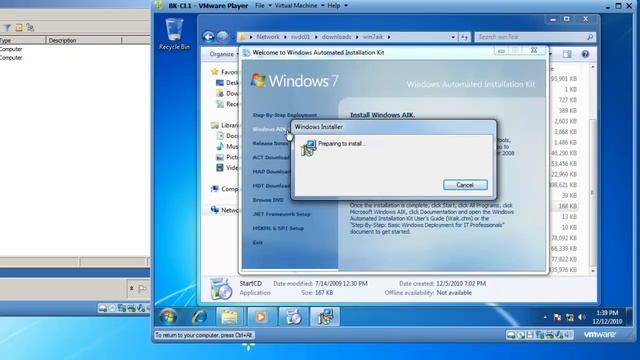The width and height of the screenshot is (640, 360).
Task: Toggle the Explorer preview pane
Action: 567,54
